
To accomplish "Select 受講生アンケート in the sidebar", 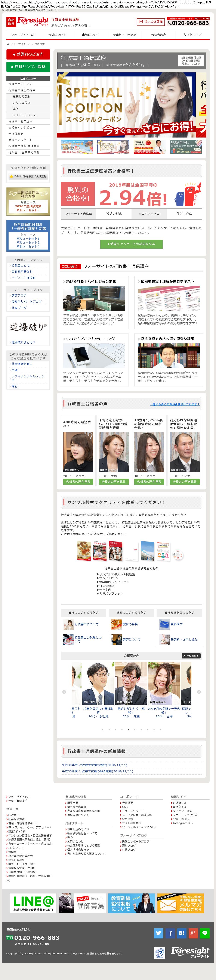I will click(x=28, y=140).
